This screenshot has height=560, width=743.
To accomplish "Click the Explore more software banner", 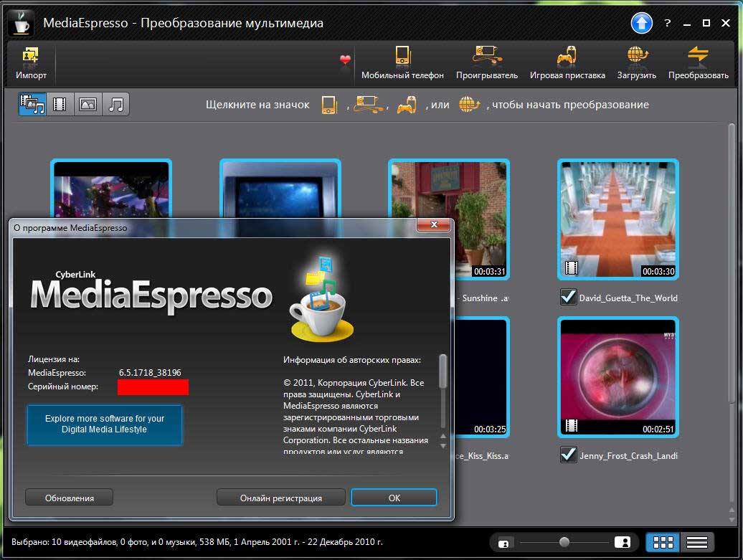I will pos(105,424).
